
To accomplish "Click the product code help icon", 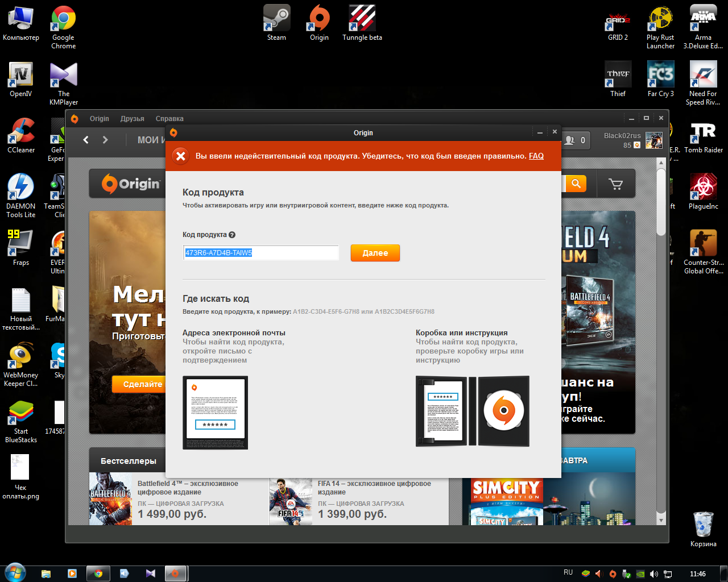I will pos(232,235).
